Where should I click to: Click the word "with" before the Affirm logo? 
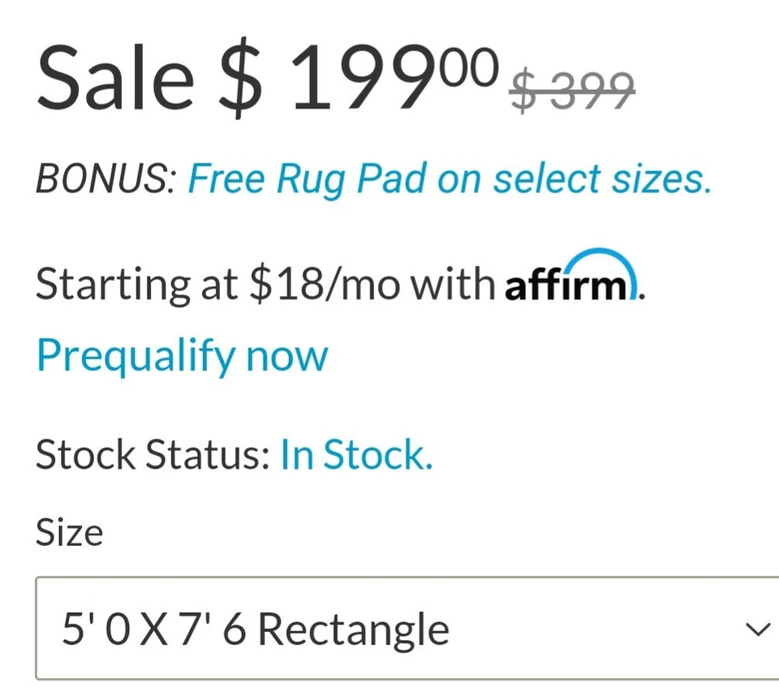[452, 284]
